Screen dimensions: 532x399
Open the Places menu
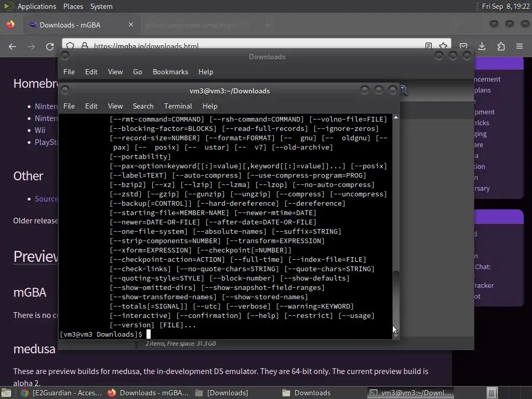[x=73, y=6]
